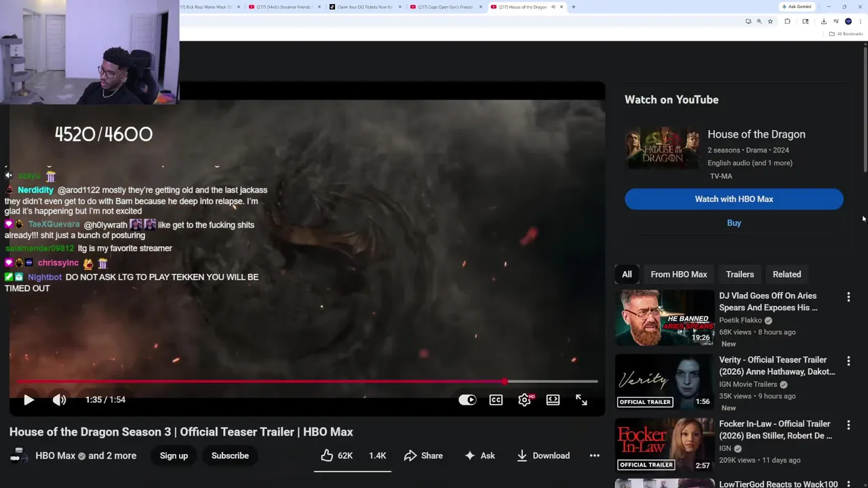Play the House of the Dragon trailer
The image size is (868, 488).
28,400
